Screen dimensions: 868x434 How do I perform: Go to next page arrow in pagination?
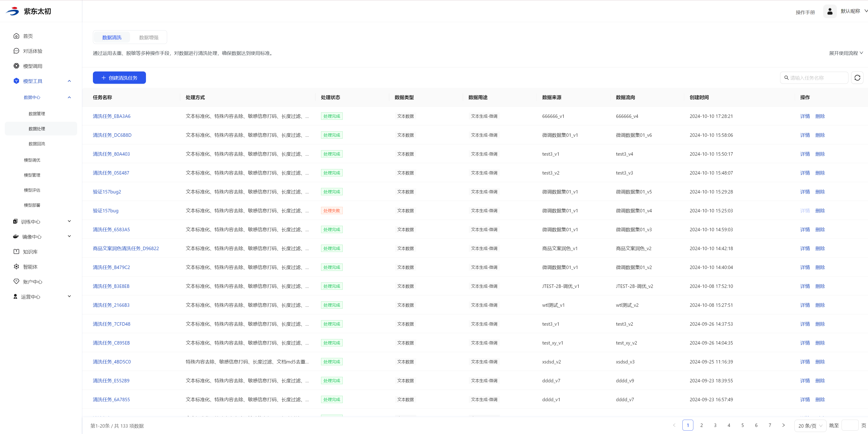784,425
